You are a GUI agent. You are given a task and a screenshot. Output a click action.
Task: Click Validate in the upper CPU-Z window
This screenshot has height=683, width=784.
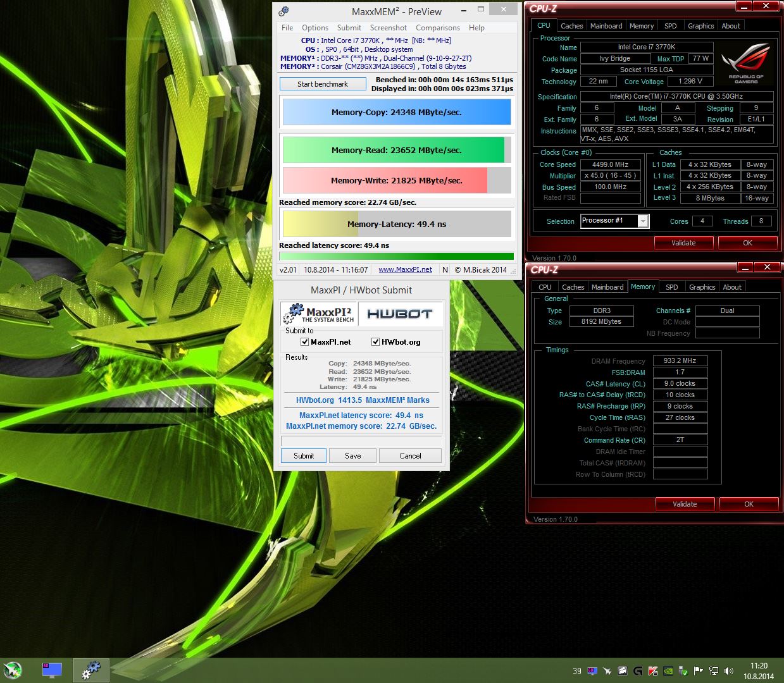pyautogui.click(x=683, y=243)
